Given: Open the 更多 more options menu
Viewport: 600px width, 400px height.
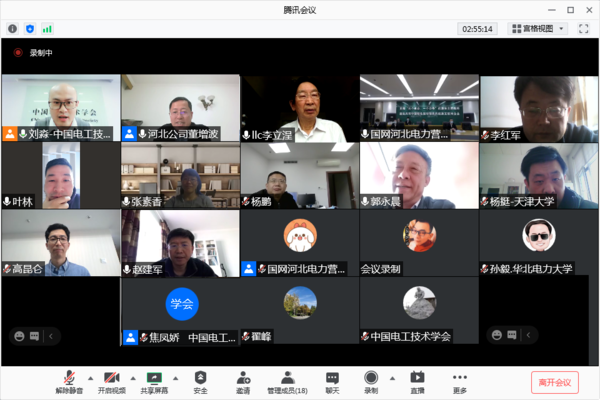Looking at the screenshot, I should [459, 380].
